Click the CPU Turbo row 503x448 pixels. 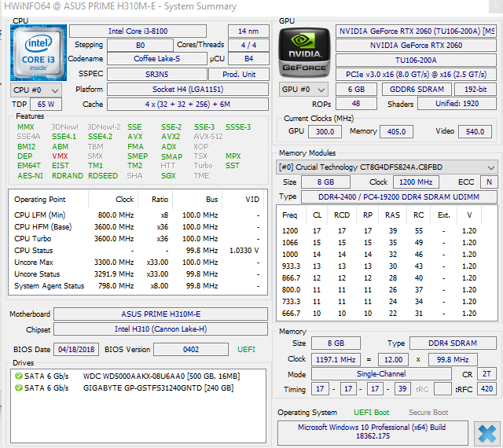pyautogui.click(x=138, y=239)
